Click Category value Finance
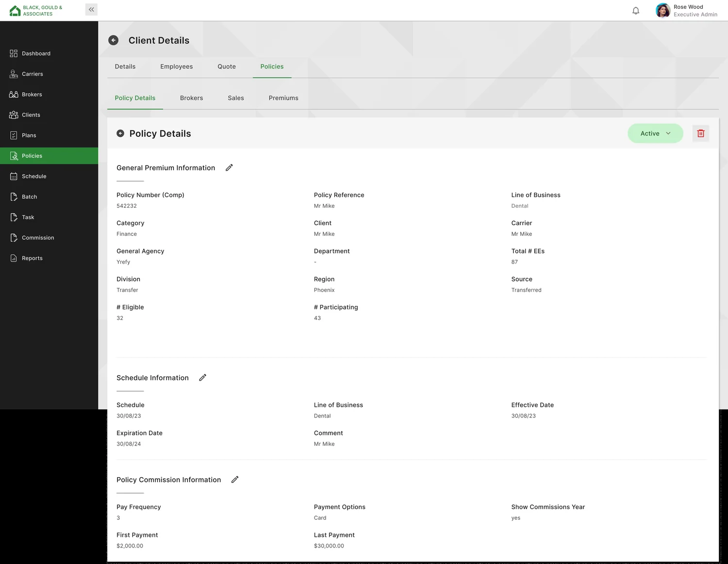 (127, 234)
